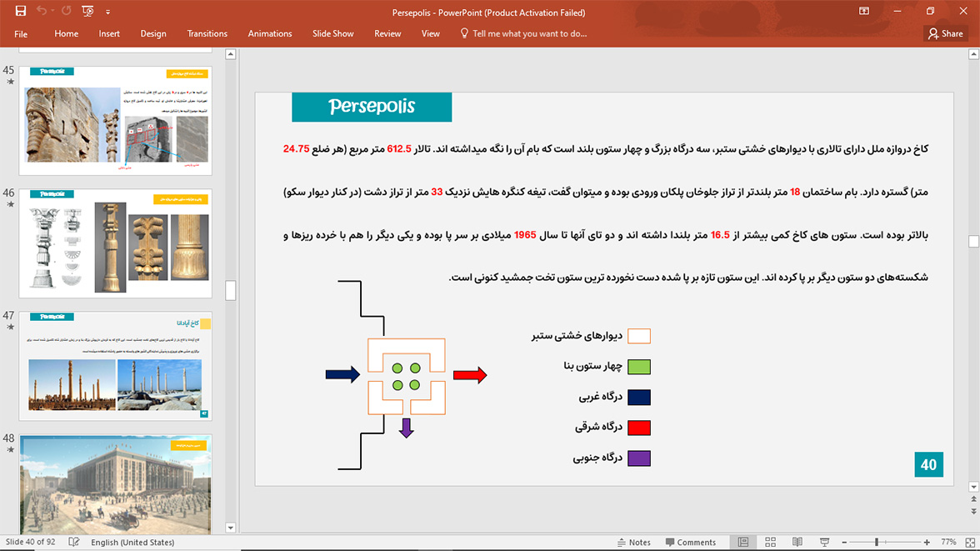The image size is (980, 551).
Task: Zoom in with the plus button
Action: (927, 542)
